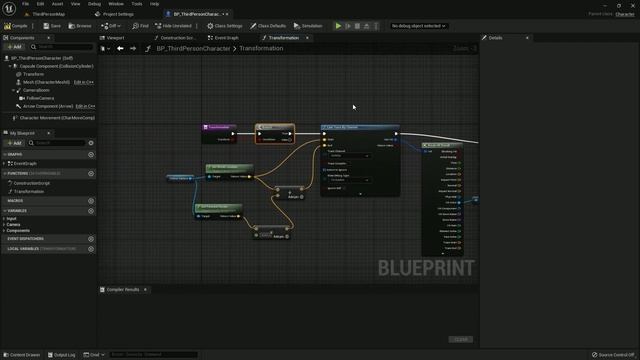Add local variable with plus icon

coord(91,249)
